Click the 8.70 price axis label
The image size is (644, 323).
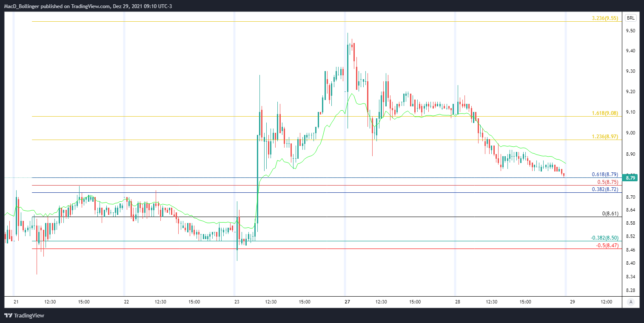(x=630, y=197)
